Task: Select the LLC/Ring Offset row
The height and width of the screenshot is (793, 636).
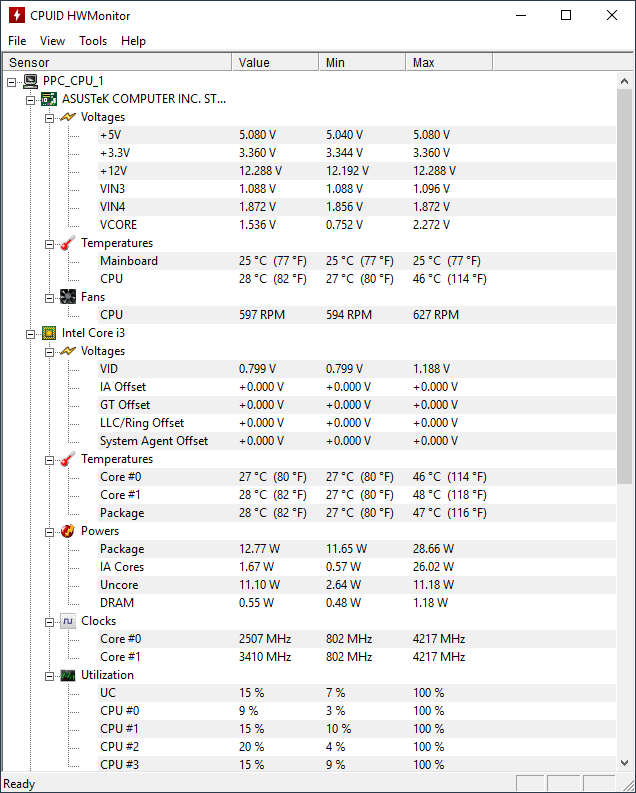Action: point(357,423)
